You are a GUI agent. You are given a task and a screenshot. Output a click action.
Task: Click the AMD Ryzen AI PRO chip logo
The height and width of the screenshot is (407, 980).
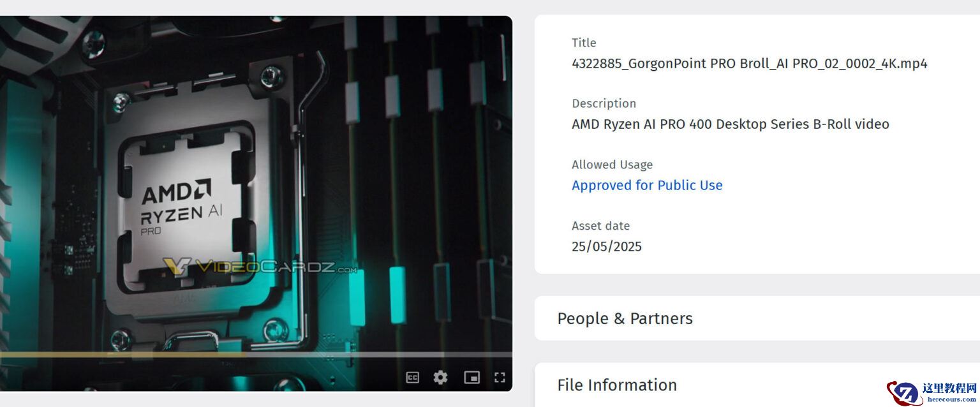coord(181,206)
